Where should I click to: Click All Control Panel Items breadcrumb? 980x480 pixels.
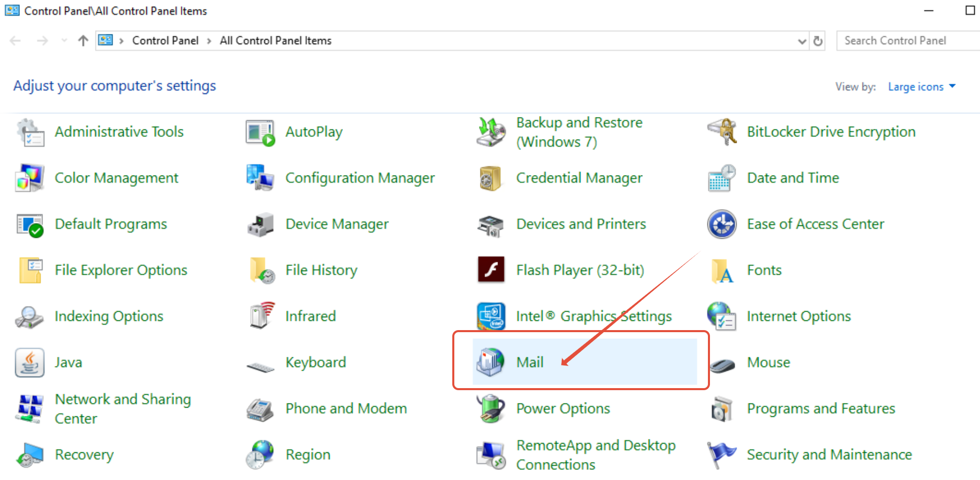276,41
